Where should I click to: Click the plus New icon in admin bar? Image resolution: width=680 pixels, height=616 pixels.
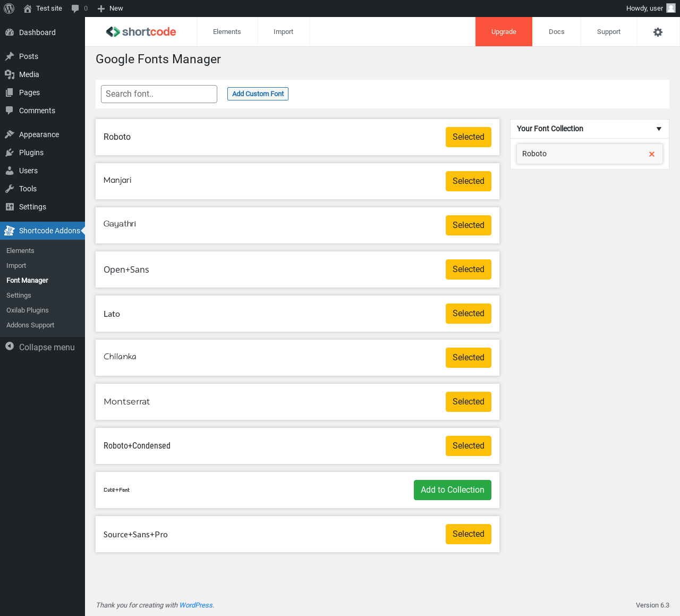(101, 9)
